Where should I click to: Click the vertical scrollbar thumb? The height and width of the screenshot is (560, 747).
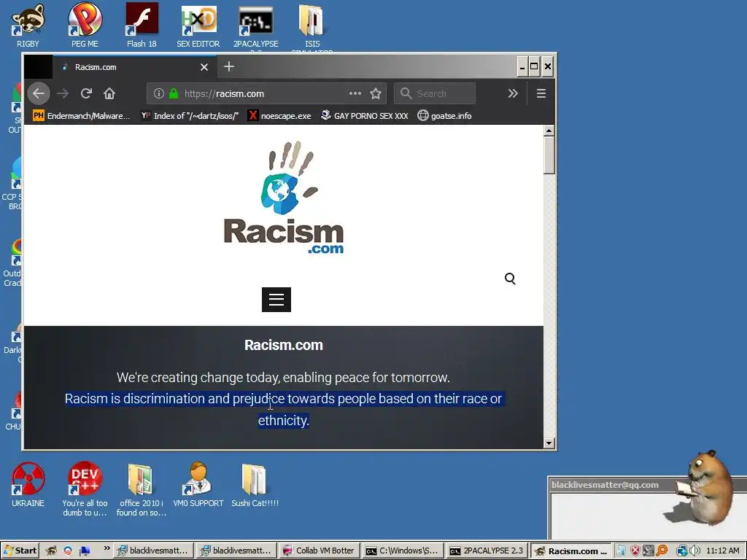[x=549, y=155]
